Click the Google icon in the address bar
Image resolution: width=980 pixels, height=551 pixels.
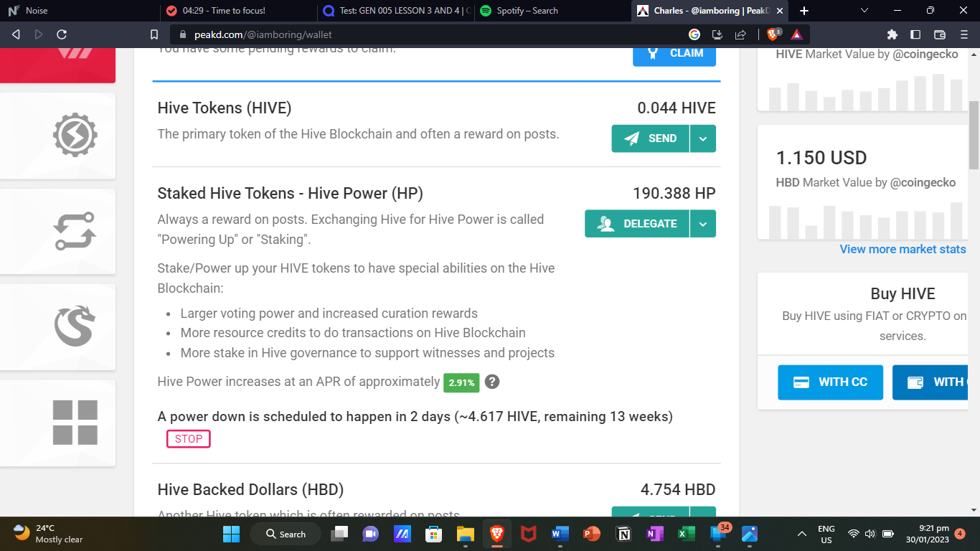[694, 34]
